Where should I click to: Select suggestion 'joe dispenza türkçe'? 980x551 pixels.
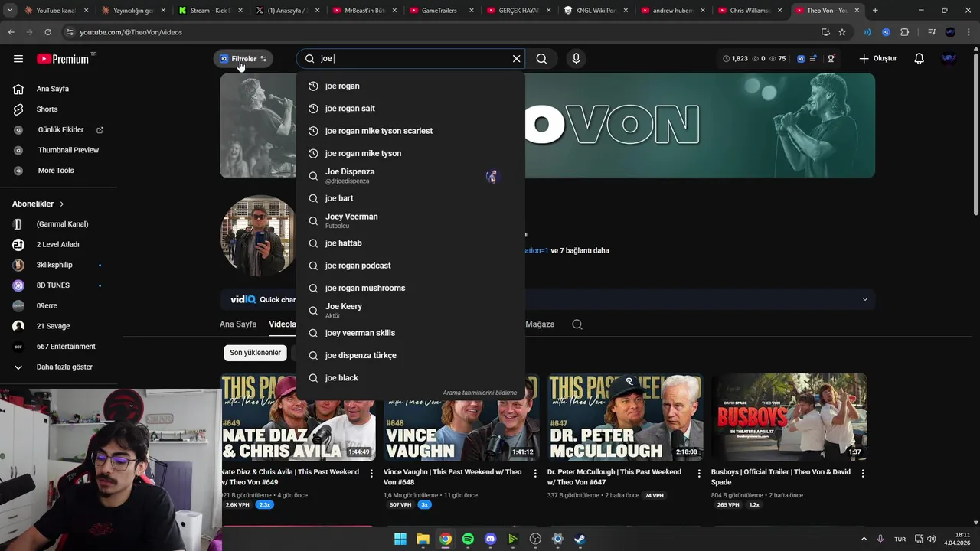[410, 355]
